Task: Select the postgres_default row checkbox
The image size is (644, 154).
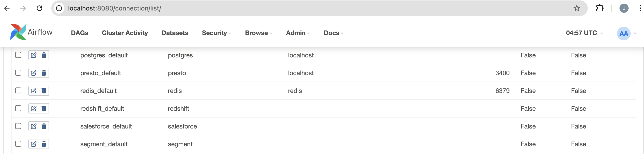Action: [x=18, y=55]
